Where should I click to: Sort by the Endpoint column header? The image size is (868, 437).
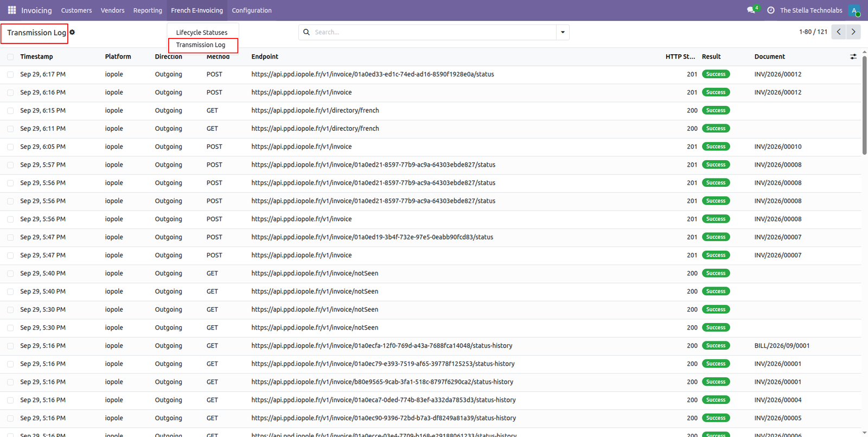tap(265, 56)
